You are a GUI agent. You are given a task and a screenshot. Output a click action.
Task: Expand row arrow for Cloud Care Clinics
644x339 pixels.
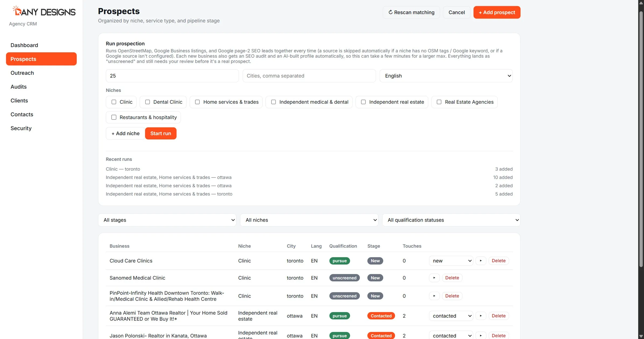pyautogui.click(x=481, y=261)
